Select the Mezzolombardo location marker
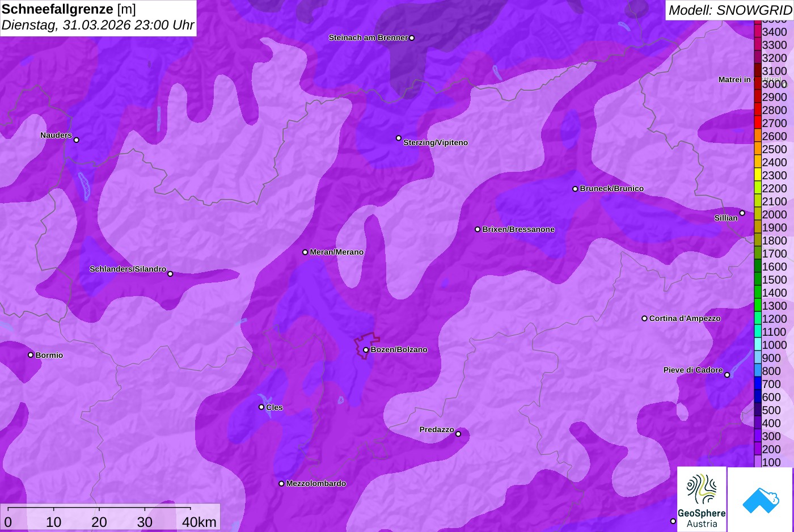The height and width of the screenshot is (532, 794). pyautogui.click(x=281, y=484)
